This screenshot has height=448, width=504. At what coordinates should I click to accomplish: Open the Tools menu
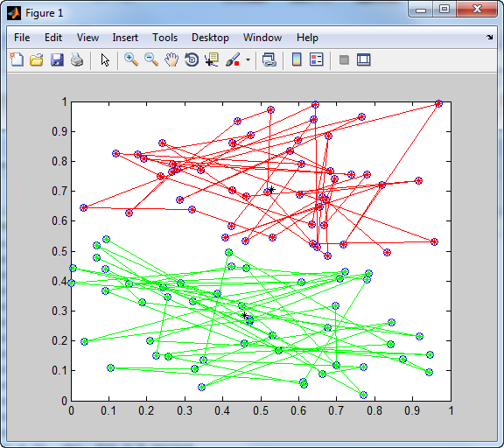(164, 38)
